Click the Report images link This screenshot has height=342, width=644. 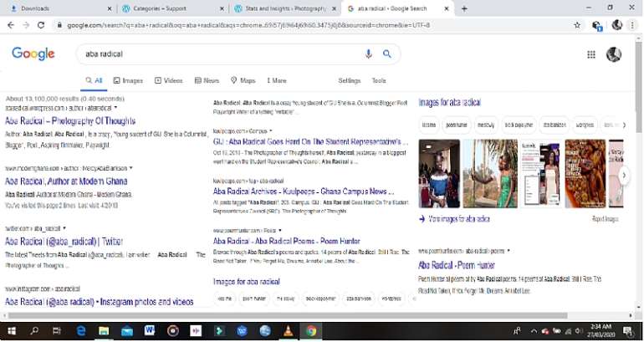coord(605,219)
